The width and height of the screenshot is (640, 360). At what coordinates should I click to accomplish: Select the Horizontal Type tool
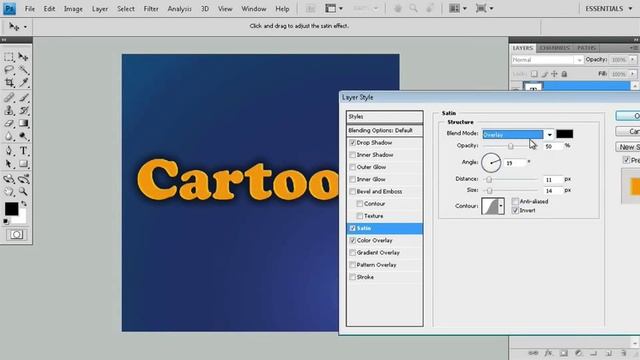click(23, 151)
